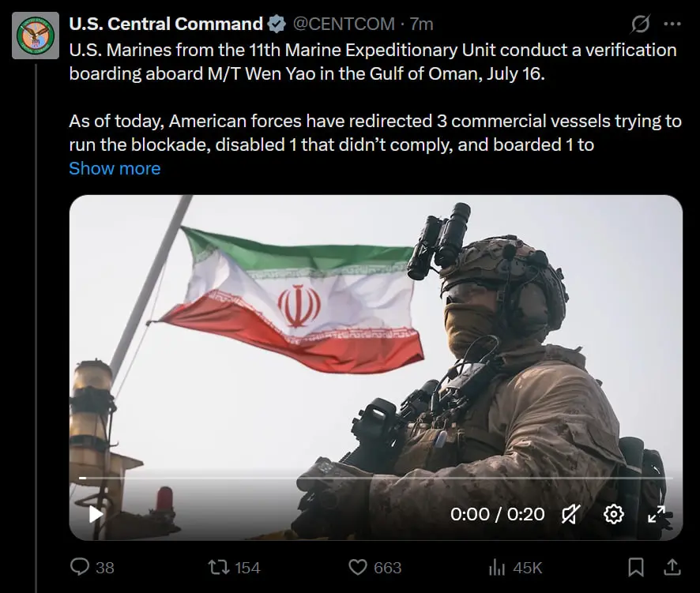Open the reply comment icon

80,567
